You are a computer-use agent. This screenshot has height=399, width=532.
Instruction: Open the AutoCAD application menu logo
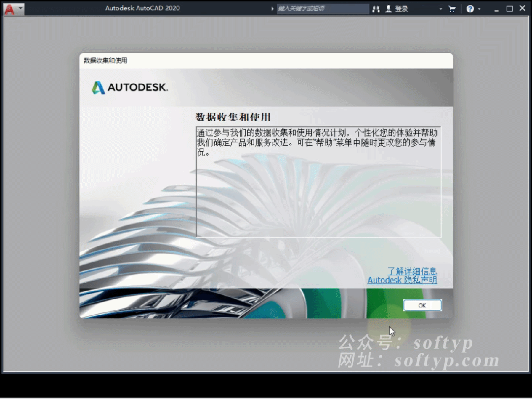click(x=9, y=9)
